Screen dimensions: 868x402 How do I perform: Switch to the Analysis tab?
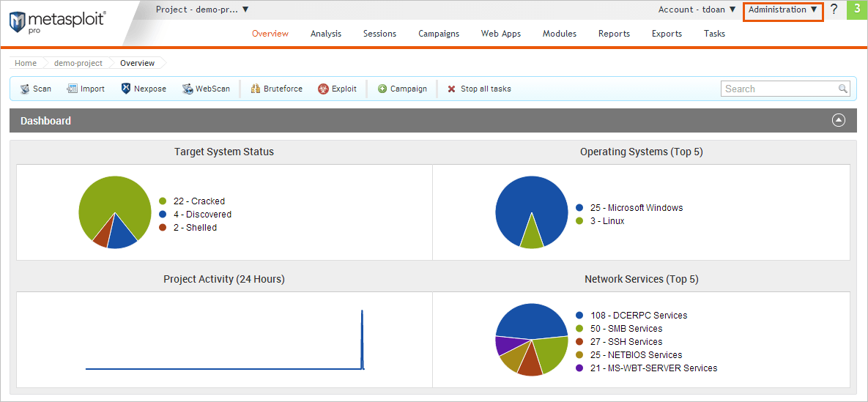tap(326, 34)
